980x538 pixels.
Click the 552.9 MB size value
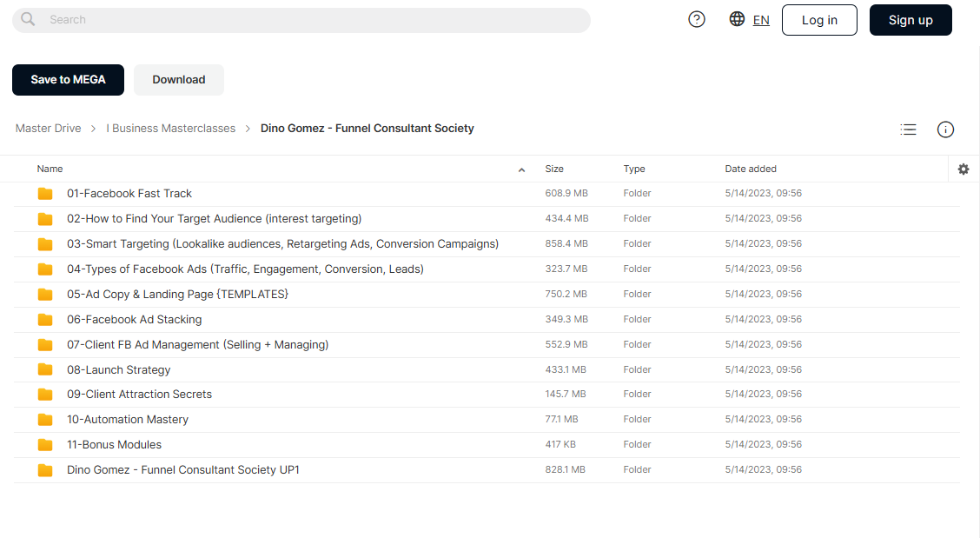[x=566, y=344]
